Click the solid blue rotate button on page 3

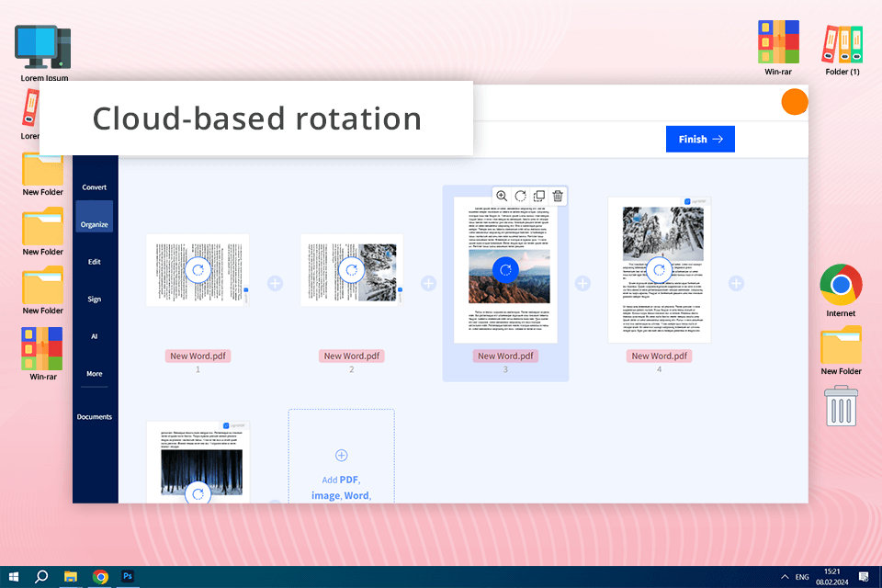pos(505,270)
